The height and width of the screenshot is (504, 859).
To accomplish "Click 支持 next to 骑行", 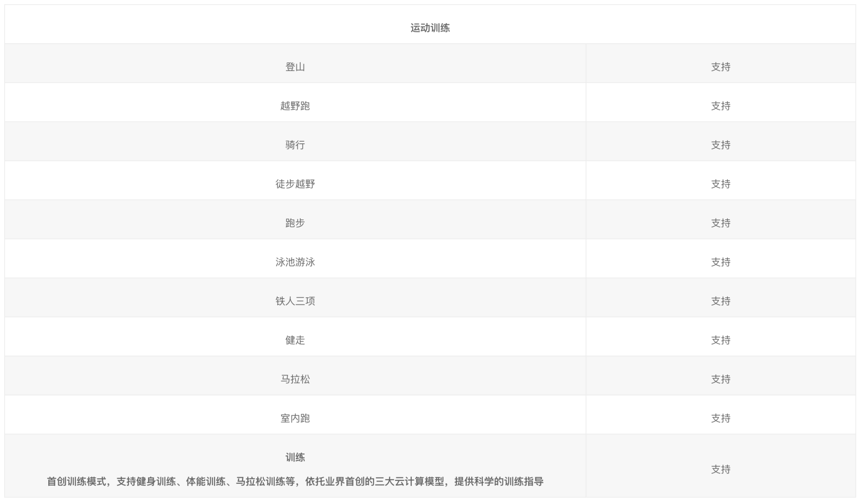I will (721, 145).
